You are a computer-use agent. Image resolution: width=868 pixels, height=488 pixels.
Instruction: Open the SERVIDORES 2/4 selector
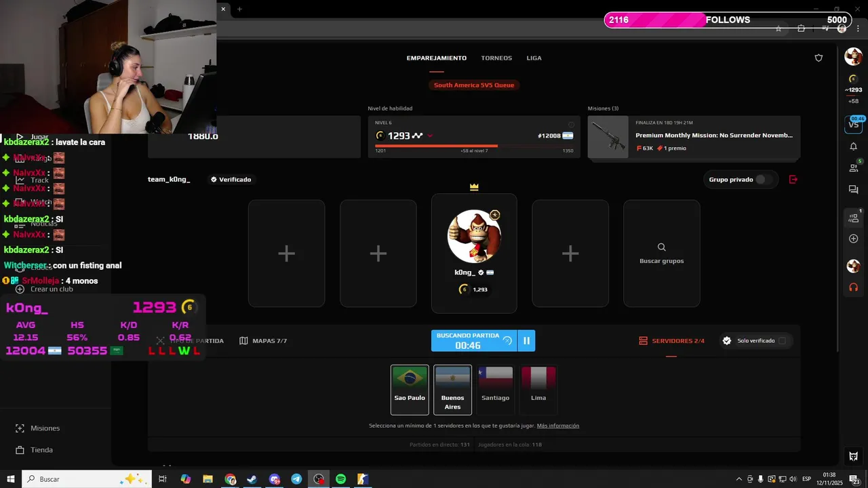click(x=671, y=341)
